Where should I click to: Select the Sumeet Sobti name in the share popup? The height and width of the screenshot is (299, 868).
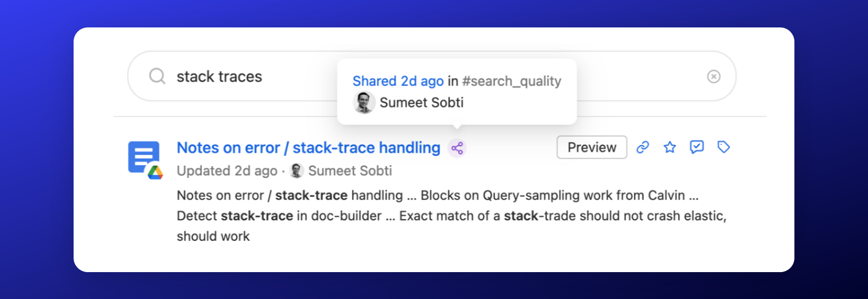[x=421, y=103]
